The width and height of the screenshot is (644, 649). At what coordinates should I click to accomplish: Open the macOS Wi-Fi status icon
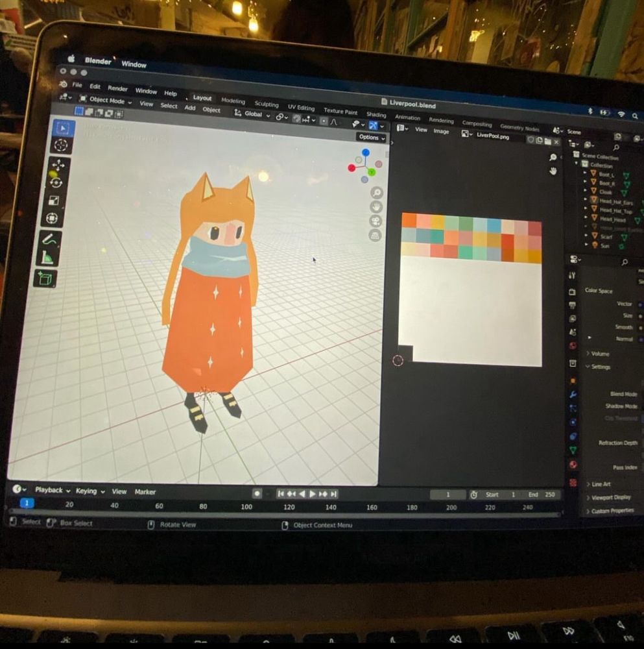tap(621, 114)
